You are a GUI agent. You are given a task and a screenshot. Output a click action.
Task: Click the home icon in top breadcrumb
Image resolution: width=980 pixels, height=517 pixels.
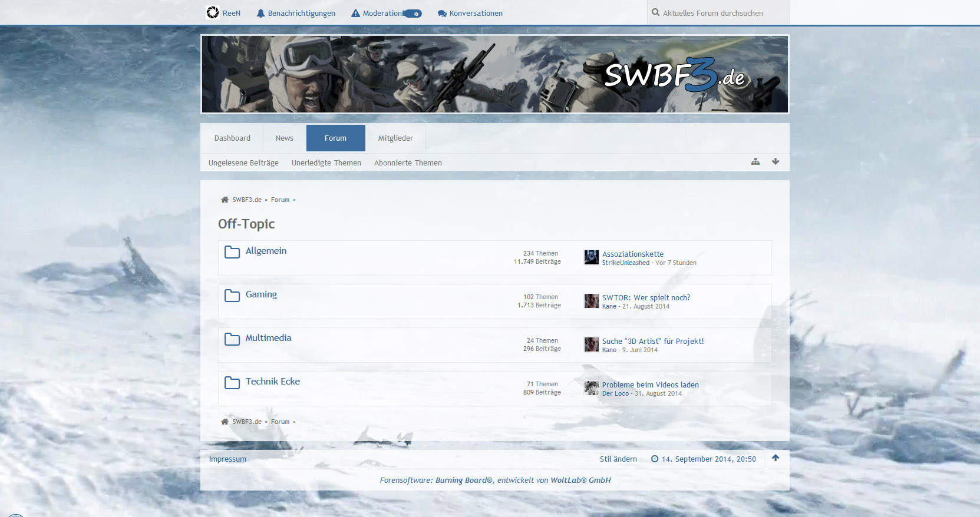(225, 200)
